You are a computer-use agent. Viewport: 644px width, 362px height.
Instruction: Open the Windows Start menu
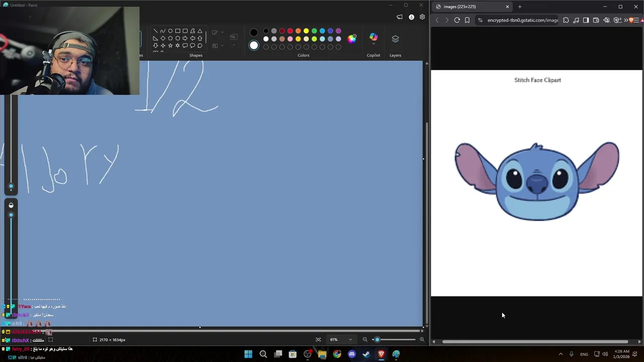tap(248, 354)
